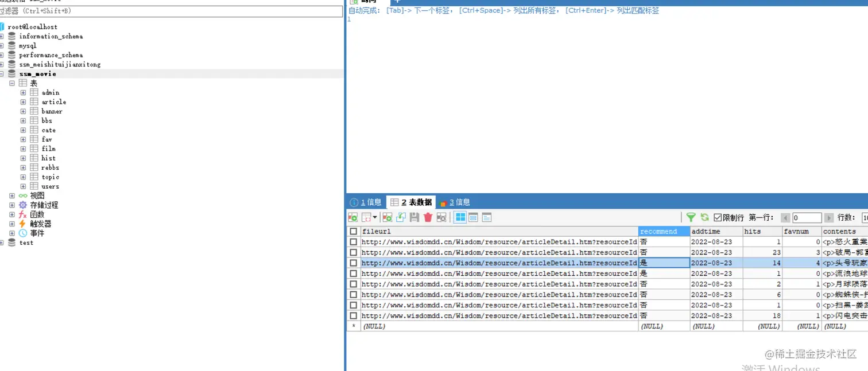Click the users table grid icon
The width and height of the screenshot is (868, 371).
pyautogui.click(x=34, y=186)
